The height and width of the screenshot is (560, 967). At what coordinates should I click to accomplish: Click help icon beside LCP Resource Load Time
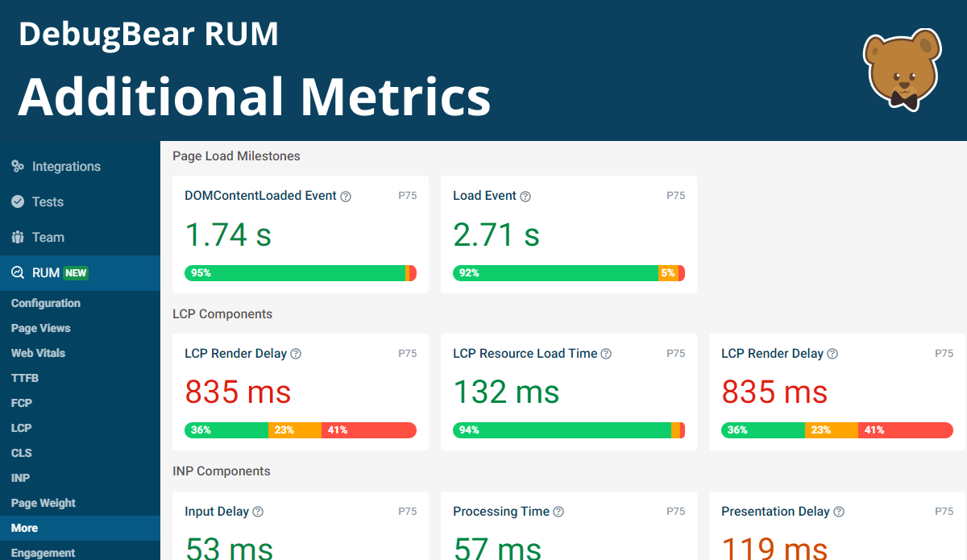(x=606, y=354)
